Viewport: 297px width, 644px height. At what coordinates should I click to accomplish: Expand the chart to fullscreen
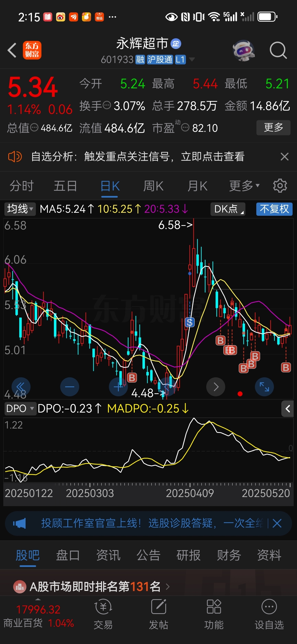(264, 387)
